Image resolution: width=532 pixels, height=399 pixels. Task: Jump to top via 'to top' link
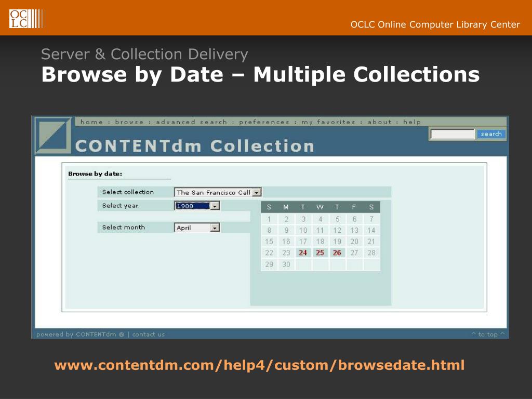point(488,334)
